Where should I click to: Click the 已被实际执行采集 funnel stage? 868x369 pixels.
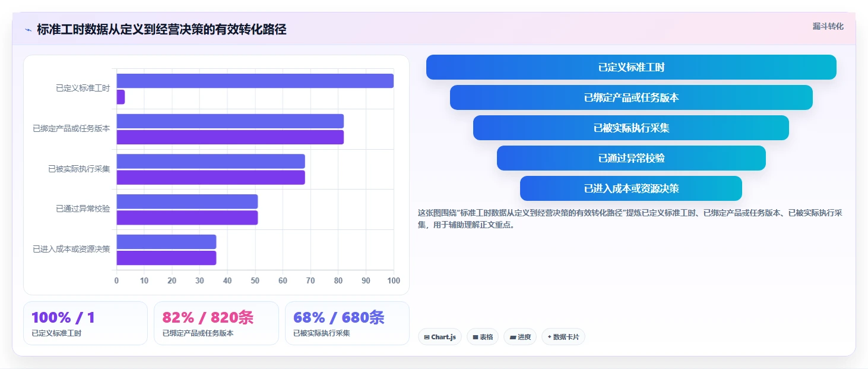(x=631, y=128)
